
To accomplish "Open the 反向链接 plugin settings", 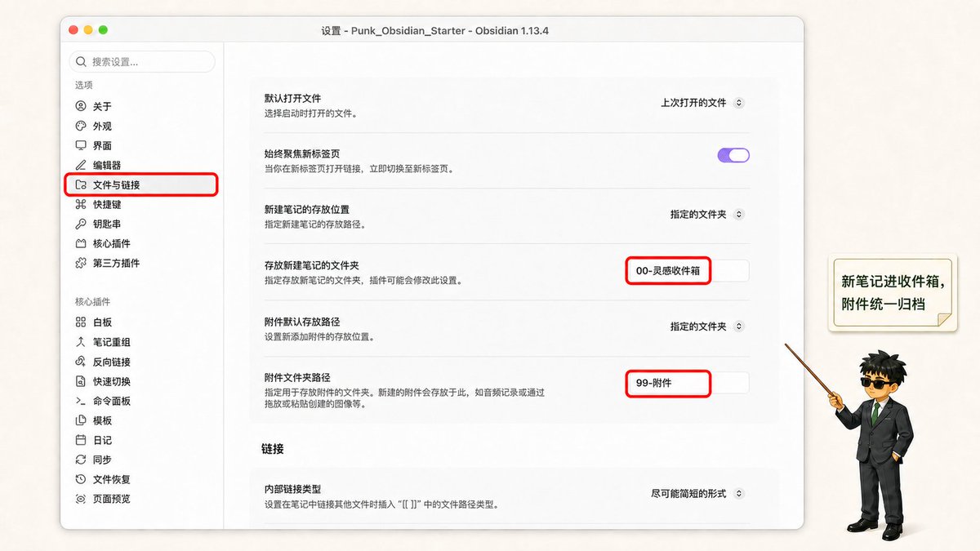I will click(142, 362).
